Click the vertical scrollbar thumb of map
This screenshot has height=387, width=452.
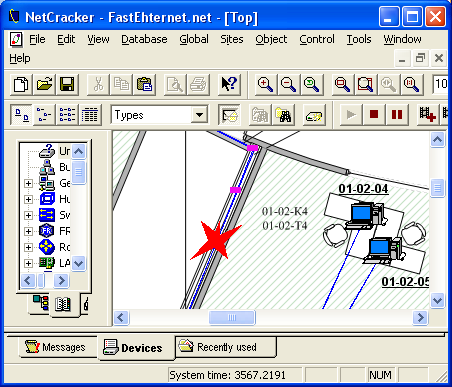[x=437, y=188]
